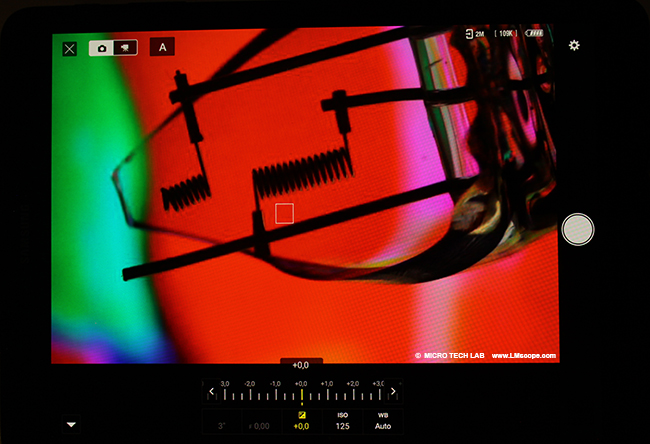This screenshot has height=444, width=650.
Task: Set exposure scale to +1,0
Action: pyautogui.click(x=327, y=389)
